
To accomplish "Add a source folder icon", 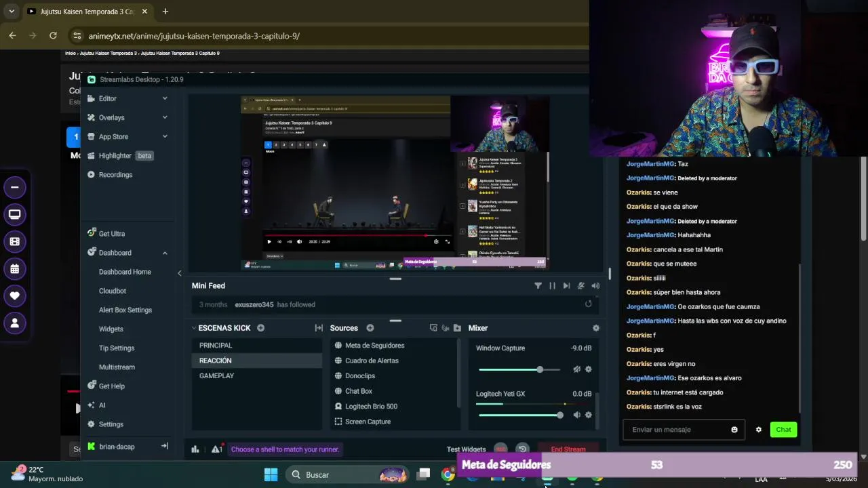I will [457, 328].
